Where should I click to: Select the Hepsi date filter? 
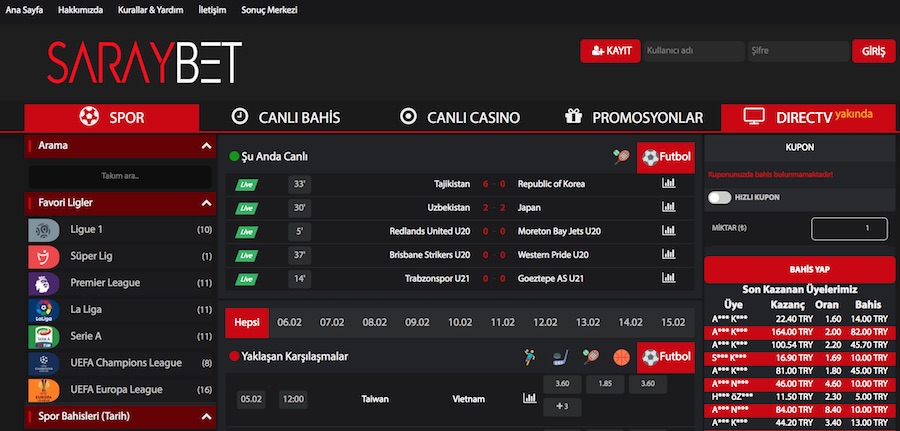247,323
